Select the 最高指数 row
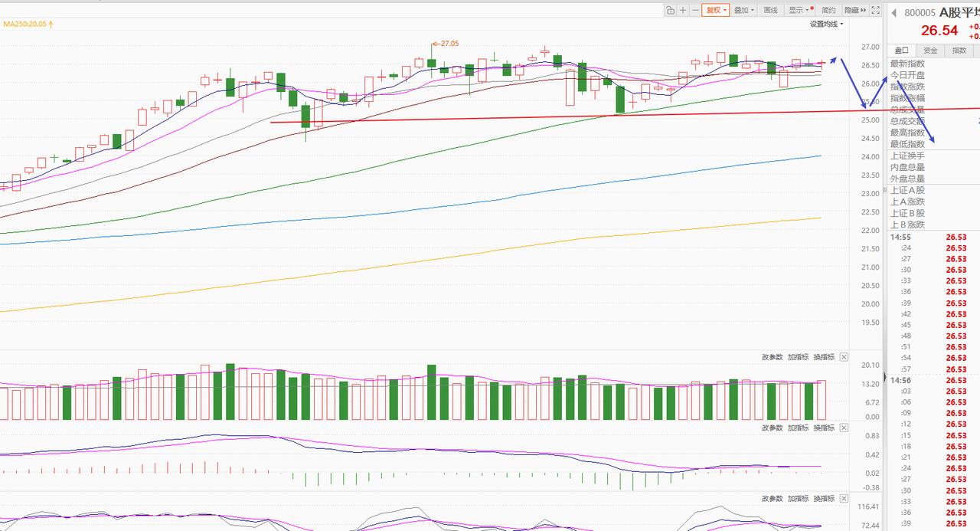Image resolution: width=980 pixels, height=531 pixels. [934, 133]
